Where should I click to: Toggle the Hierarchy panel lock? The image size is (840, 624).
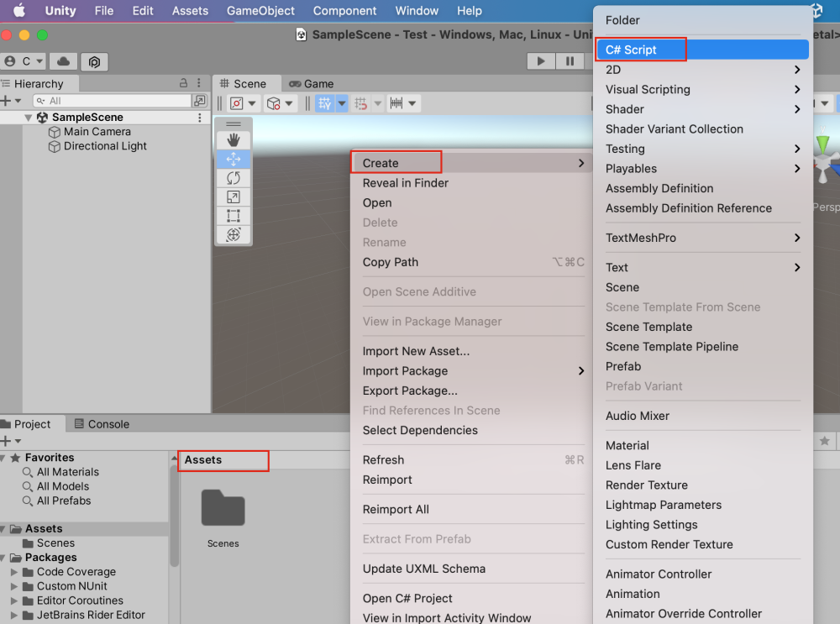184,83
